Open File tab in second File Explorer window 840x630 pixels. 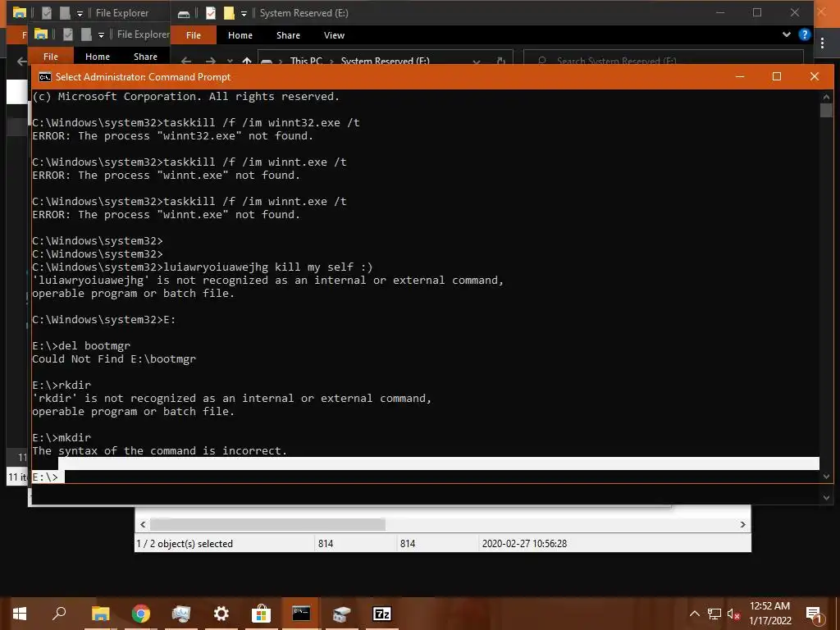pyautogui.click(x=50, y=57)
